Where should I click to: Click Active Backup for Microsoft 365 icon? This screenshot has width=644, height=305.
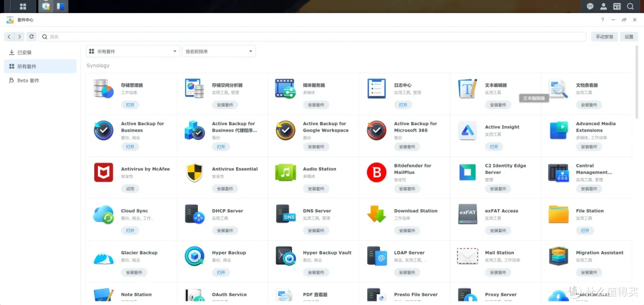(377, 130)
